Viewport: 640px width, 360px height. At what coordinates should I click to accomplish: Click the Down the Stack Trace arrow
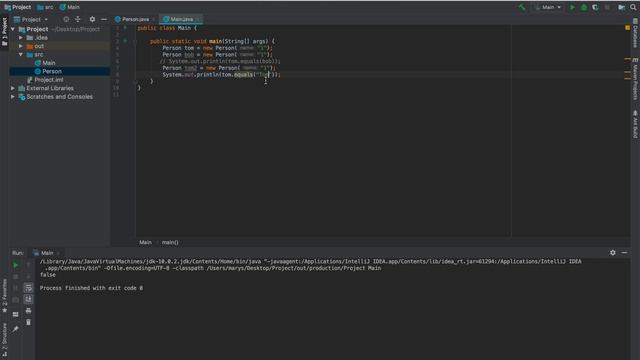click(28, 277)
